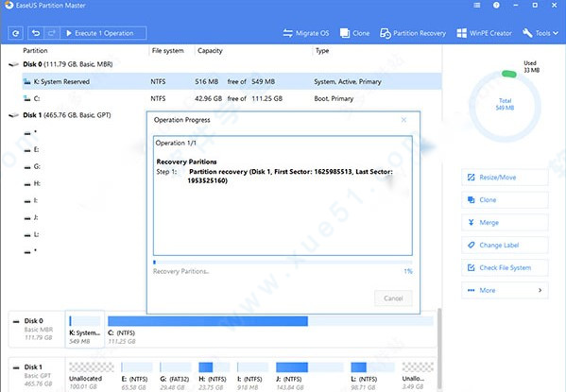Select the first unlabeled * partition under Disk 1
Screen dimensions: 566x392
pyautogui.click(x=30, y=132)
